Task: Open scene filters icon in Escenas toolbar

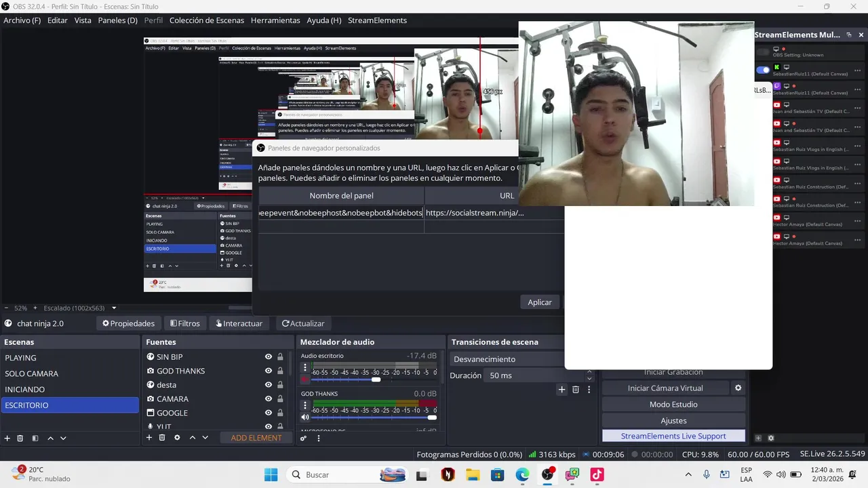Action: (x=35, y=439)
